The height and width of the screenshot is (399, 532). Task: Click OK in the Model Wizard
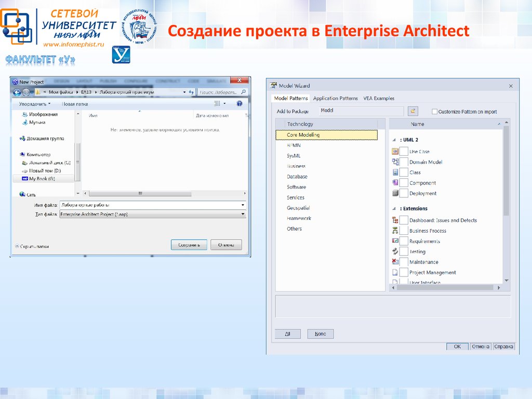click(457, 347)
